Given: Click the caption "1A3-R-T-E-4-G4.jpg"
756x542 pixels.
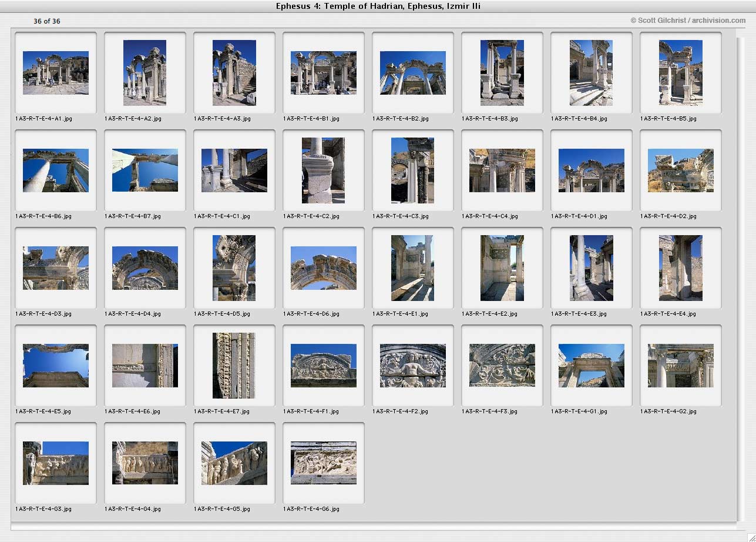Looking at the screenshot, I should [x=133, y=509].
